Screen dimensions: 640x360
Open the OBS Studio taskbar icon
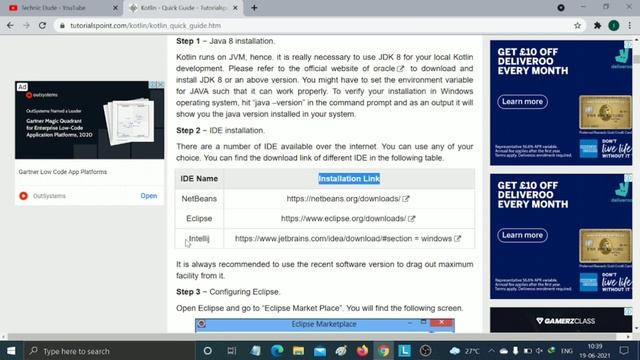tap(425, 351)
